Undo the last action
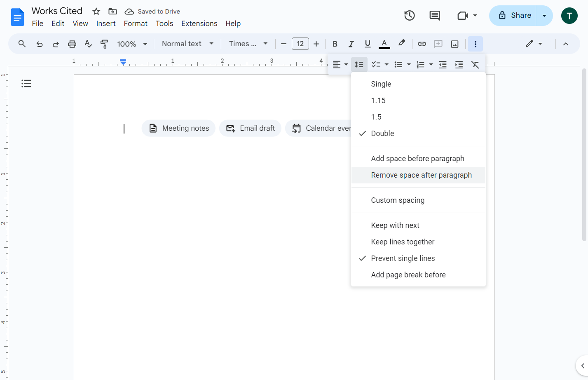Screen dimensions: 588x380 tap(40, 44)
